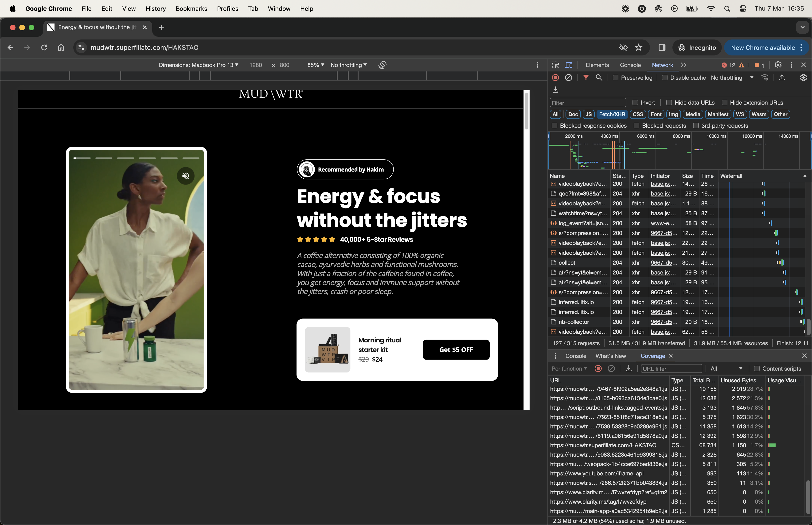Open Network panel No throttling dropdown
Screen dimensions: 812x525
point(732,78)
